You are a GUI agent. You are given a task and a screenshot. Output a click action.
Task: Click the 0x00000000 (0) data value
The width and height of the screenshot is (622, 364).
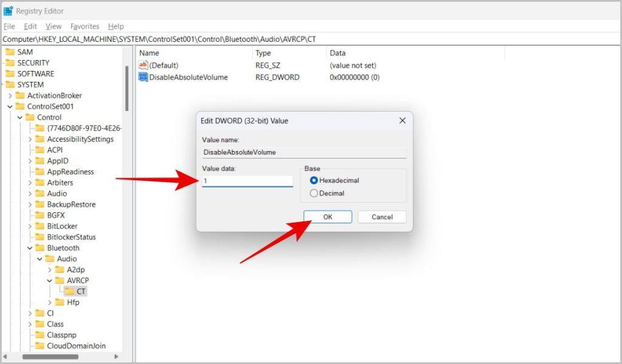pos(354,77)
